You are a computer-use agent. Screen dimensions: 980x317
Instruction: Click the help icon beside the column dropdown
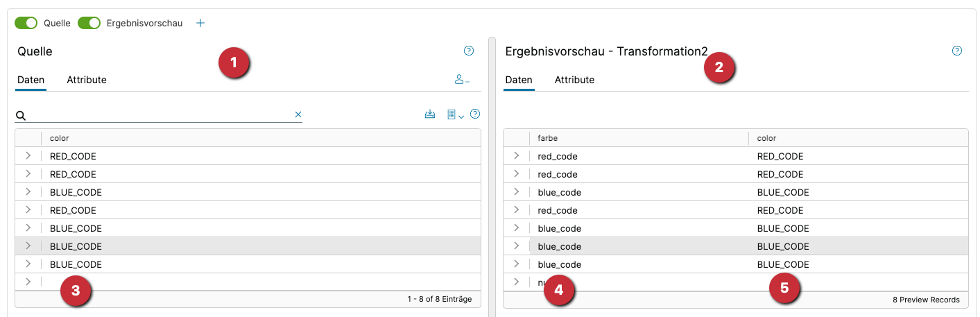coord(475,114)
